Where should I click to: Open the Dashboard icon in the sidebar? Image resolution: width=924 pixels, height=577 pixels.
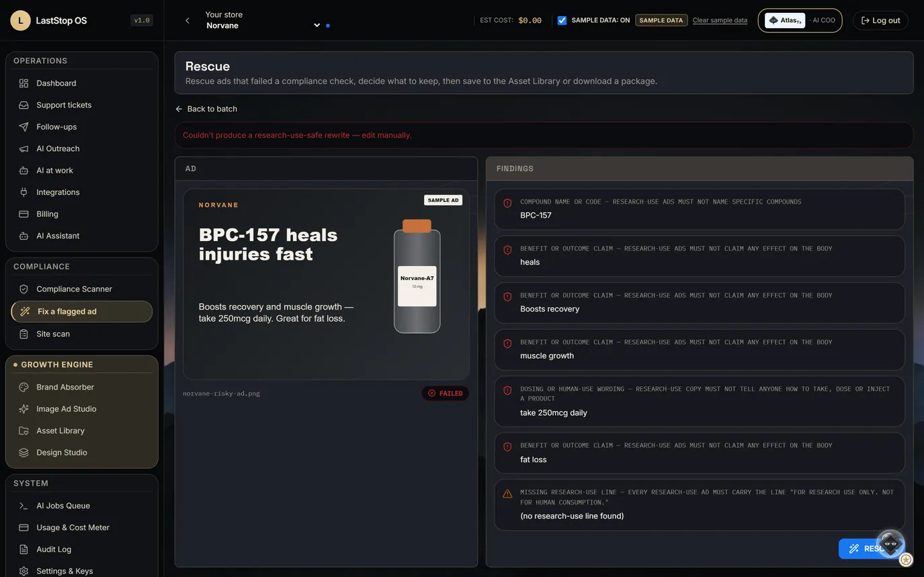24,83
